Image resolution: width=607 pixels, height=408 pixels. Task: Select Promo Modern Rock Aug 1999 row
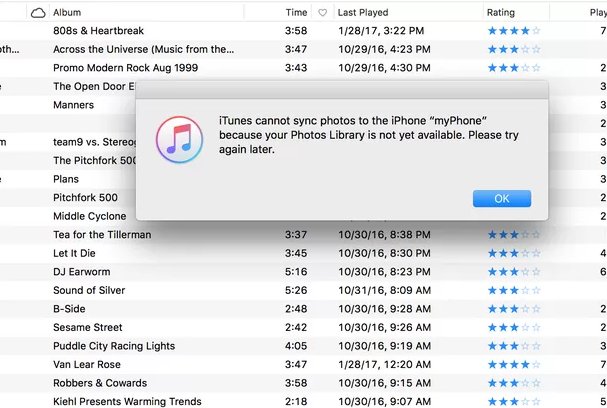(x=304, y=68)
